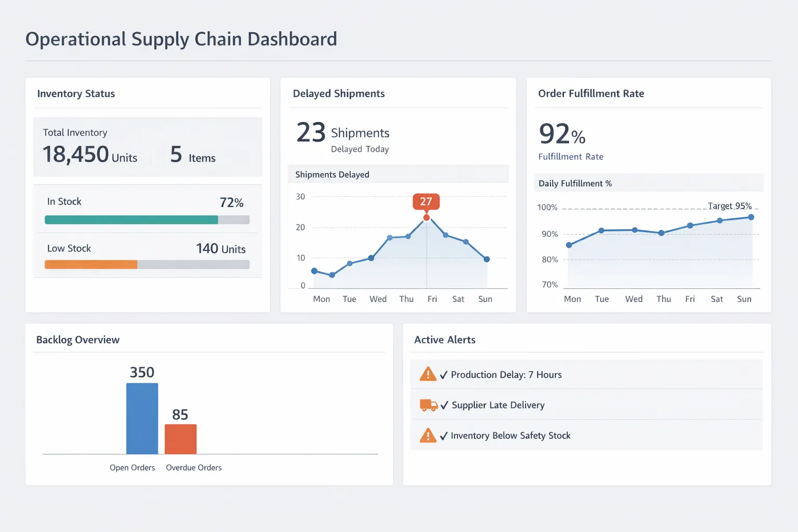Expand the Daily Fulfillment % header
Image resolution: width=798 pixels, height=532 pixels.
(575, 183)
